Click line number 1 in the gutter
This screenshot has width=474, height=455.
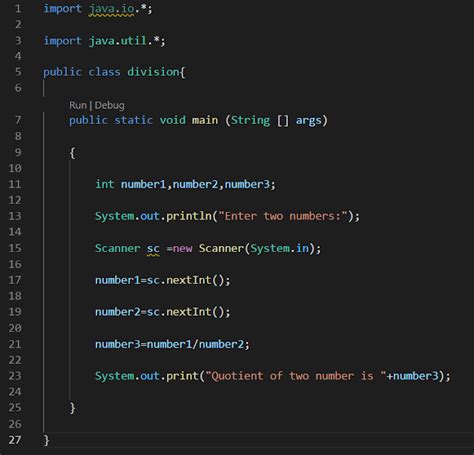click(18, 8)
